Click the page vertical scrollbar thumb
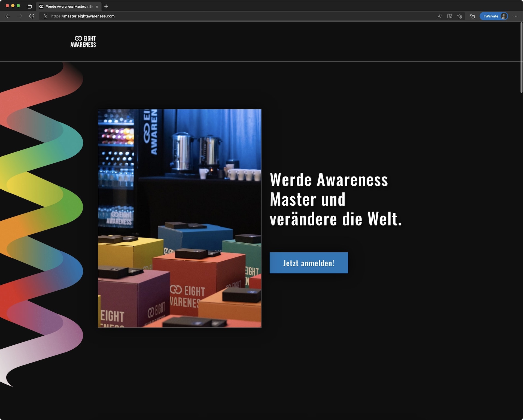523x420 pixels. point(521,57)
